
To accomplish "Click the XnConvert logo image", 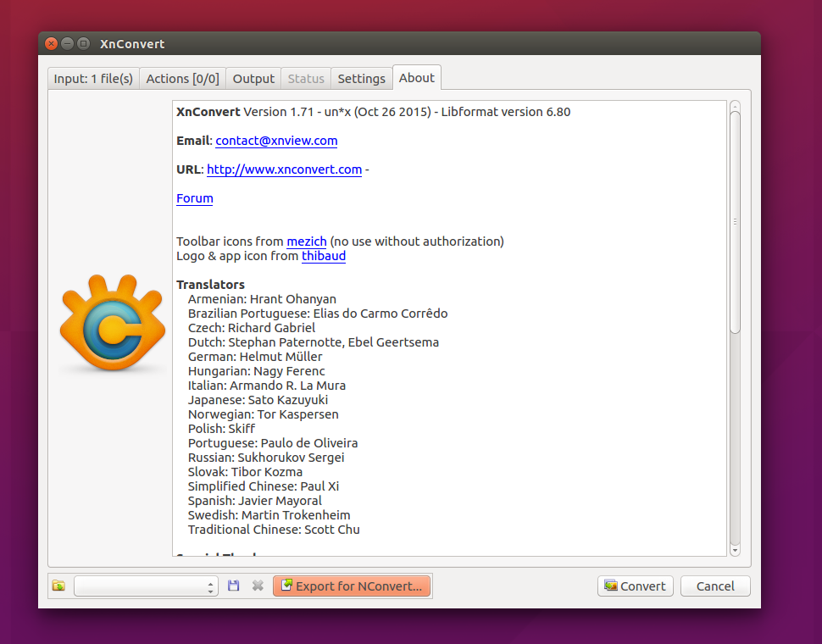I will point(113,323).
